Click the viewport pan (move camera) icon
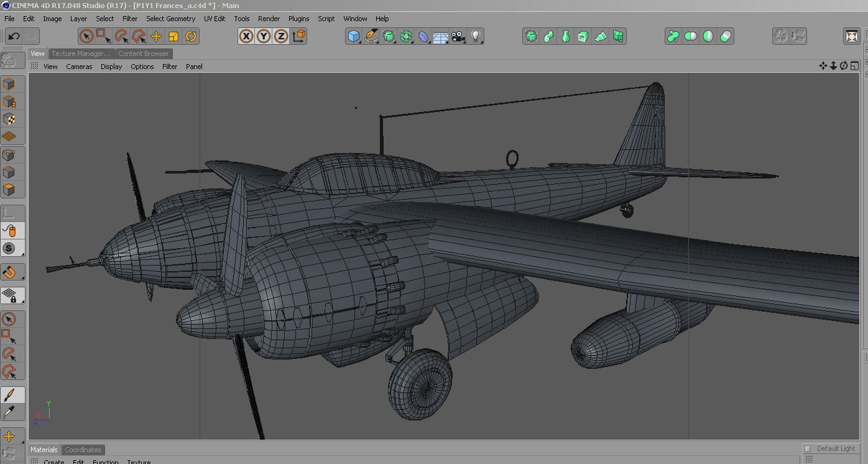 pyautogui.click(x=823, y=66)
